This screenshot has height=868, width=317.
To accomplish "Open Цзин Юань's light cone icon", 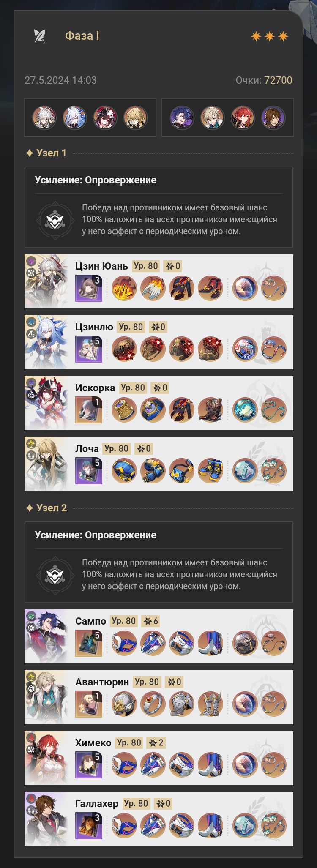I will point(89,288).
